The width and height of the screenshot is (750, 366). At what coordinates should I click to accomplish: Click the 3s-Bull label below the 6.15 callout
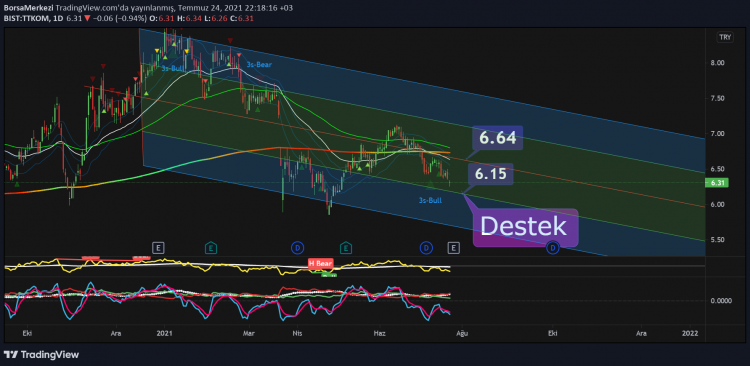point(430,200)
